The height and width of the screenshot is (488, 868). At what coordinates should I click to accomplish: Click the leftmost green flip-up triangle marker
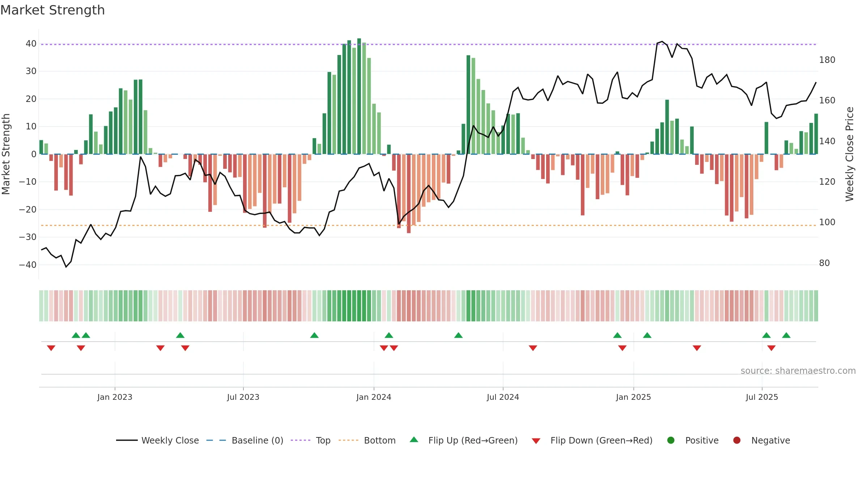[x=76, y=335]
